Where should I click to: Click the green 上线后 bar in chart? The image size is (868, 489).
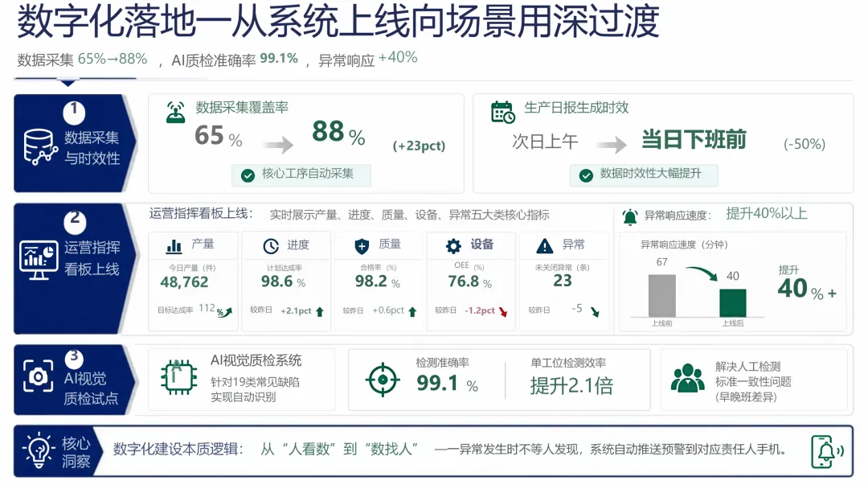pos(733,302)
